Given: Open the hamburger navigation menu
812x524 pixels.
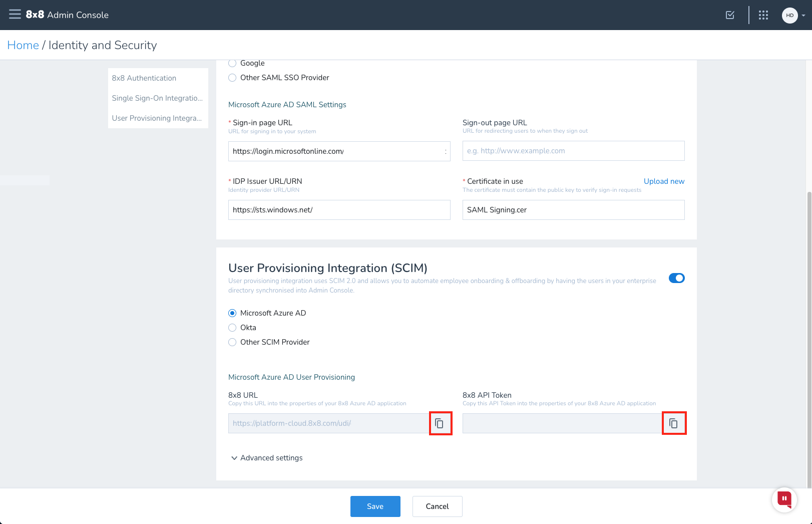Looking at the screenshot, I should (x=15, y=15).
